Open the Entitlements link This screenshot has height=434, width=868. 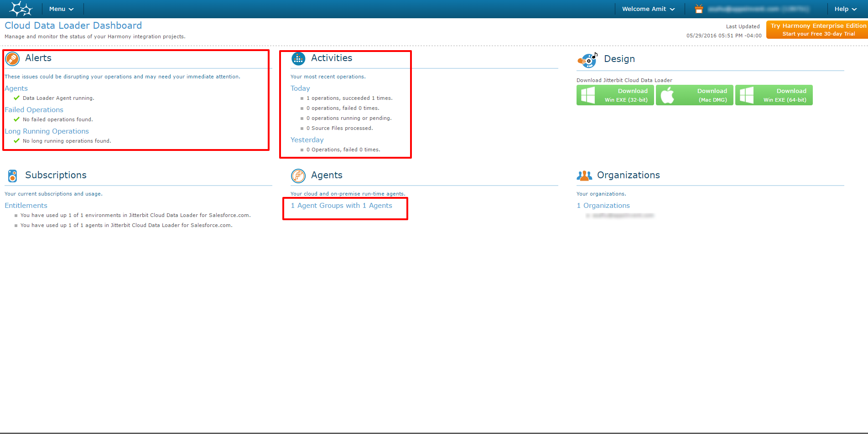(x=26, y=206)
